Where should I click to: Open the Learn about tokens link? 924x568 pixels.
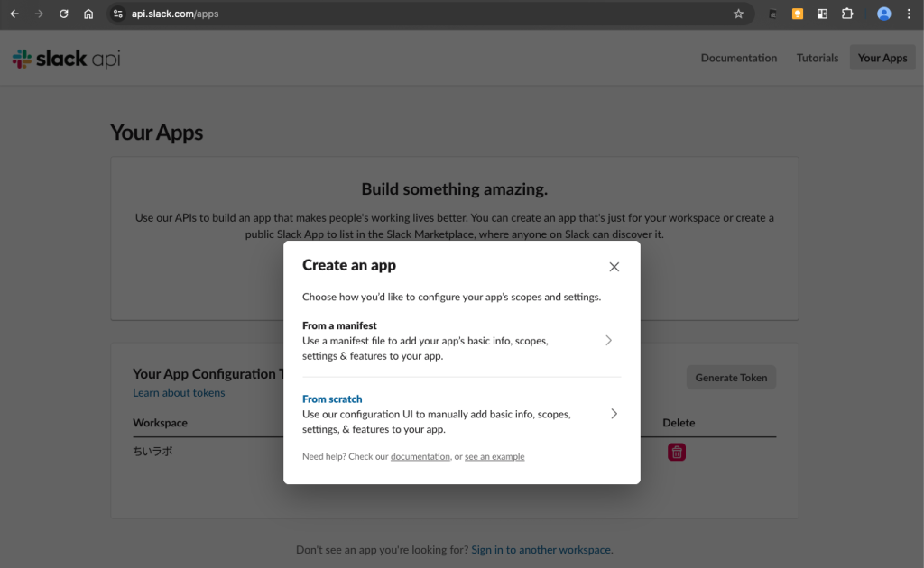(x=179, y=392)
